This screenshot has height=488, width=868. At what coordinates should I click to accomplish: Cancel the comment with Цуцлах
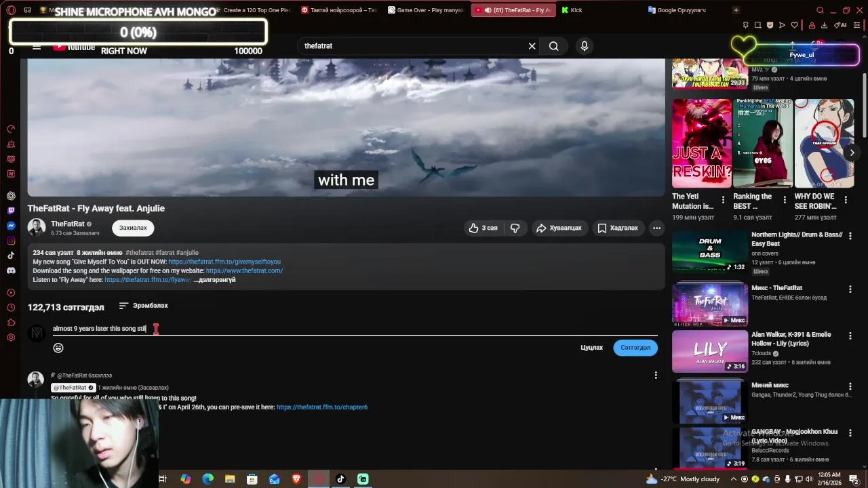coord(591,348)
